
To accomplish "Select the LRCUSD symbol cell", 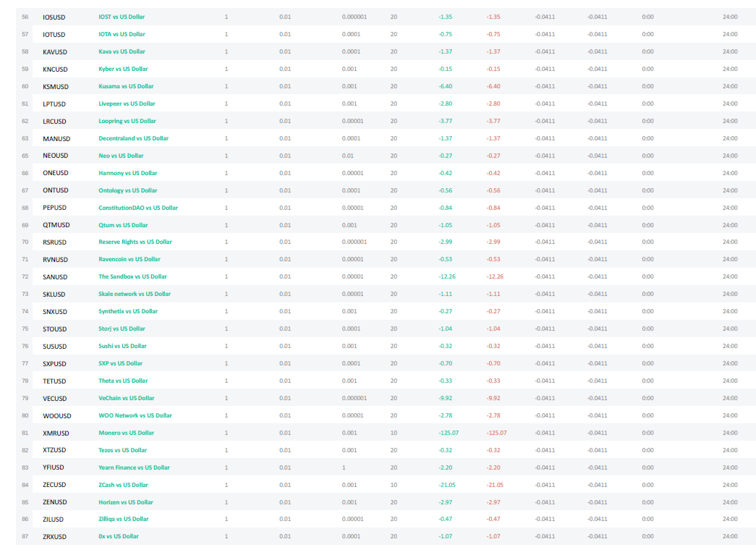I will (x=54, y=122).
